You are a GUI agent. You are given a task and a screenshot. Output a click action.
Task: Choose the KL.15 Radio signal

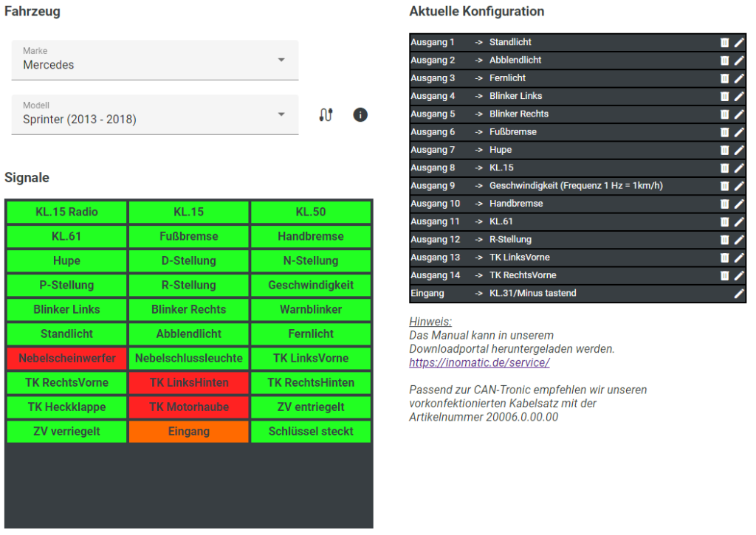[67, 213]
